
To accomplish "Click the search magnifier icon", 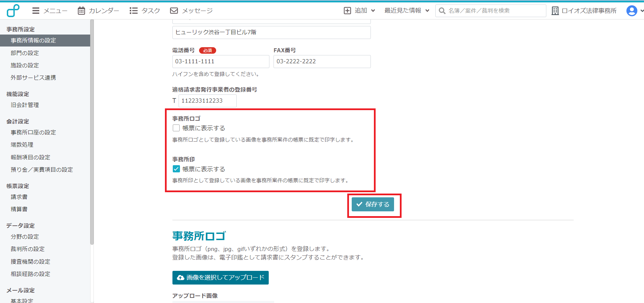I will coord(442,11).
